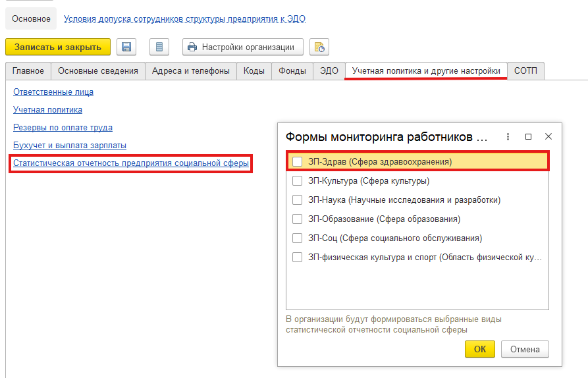Select the Основное section button
This screenshot has height=378, width=588.
point(31,18)
